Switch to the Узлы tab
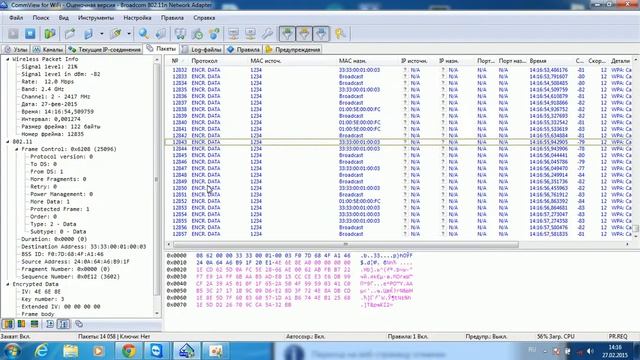Image resolution: width=640 pixels, height=360 pixels. pyautogui.click(x=16, y=50)
